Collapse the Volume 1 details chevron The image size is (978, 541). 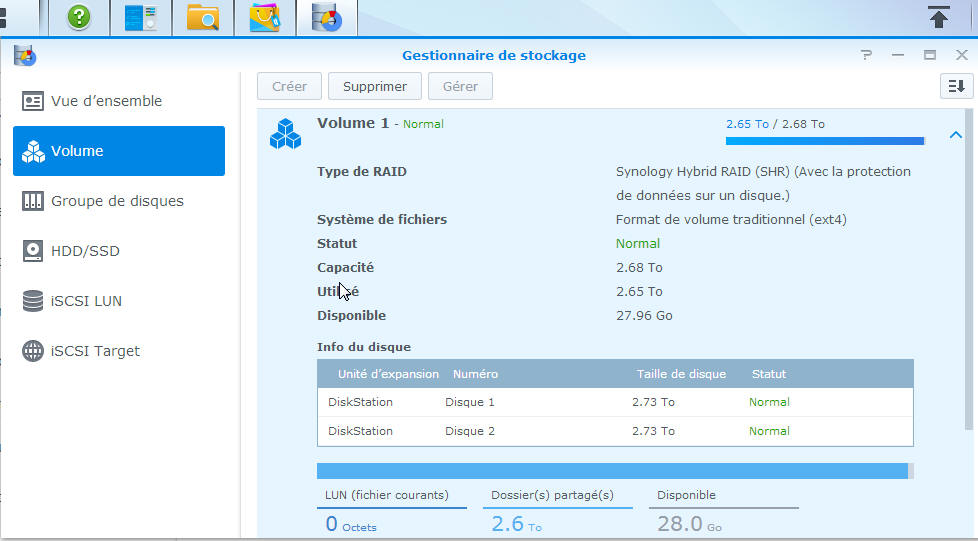click(x=956, y=135)
